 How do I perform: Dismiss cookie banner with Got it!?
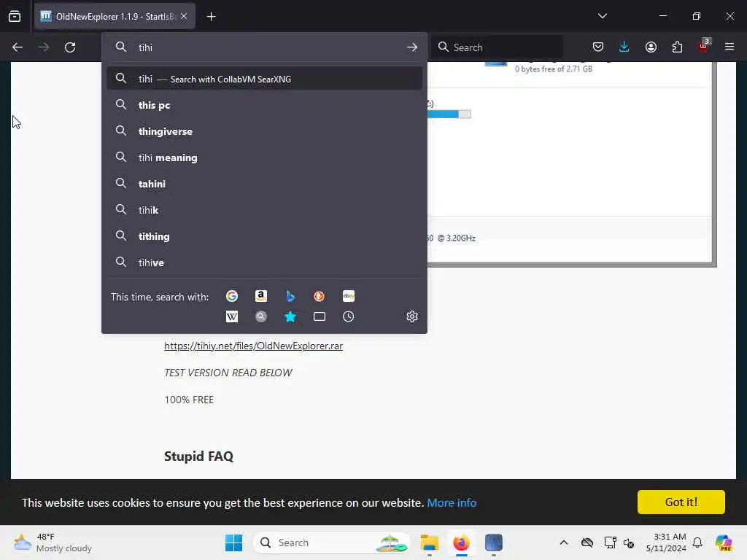coord(681,502)
